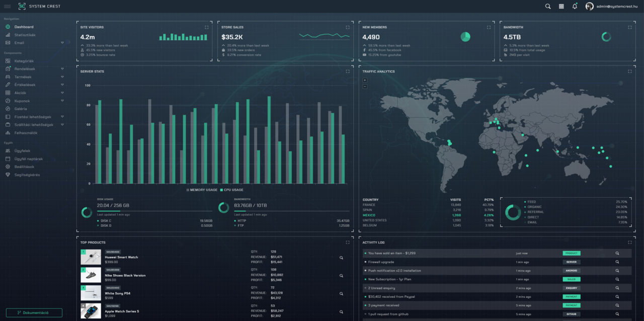The height and width of the screenshot is (321, 644).
Task: Open the apps grid icon
Action: click(561, 7)
